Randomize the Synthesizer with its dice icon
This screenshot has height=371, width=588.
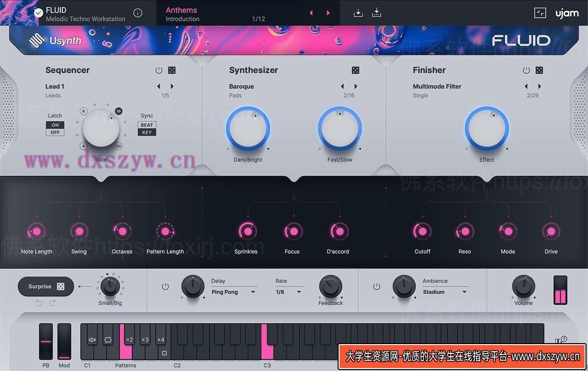356,70
